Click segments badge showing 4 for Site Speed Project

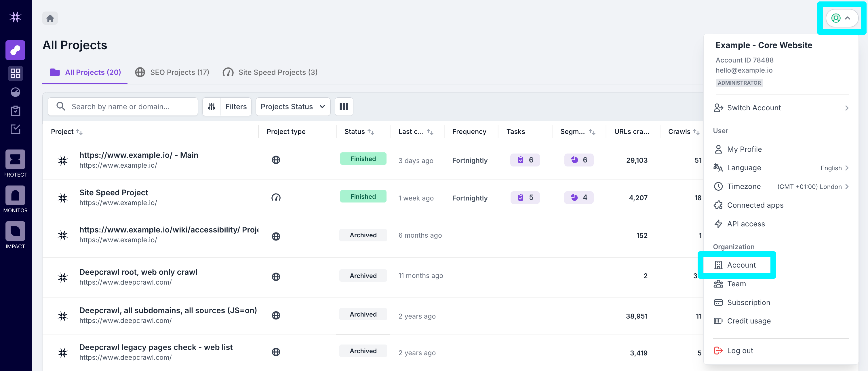(578, 198)
